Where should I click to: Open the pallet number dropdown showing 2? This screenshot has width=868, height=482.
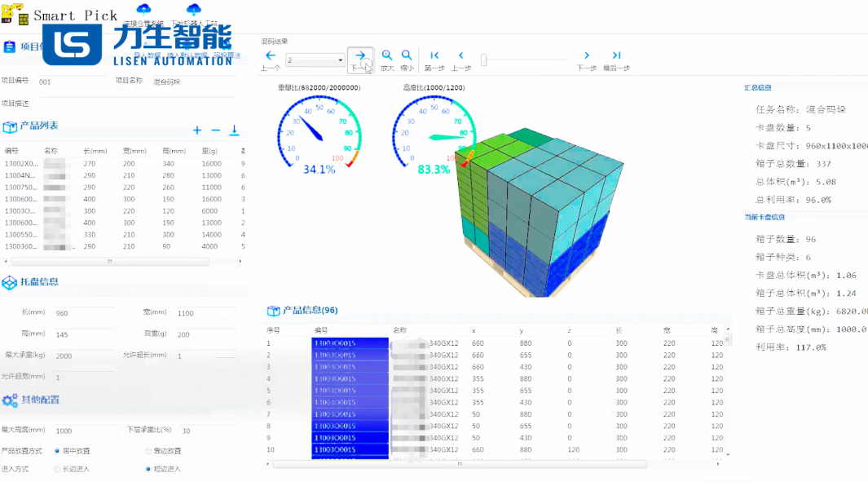pos(315,60)
